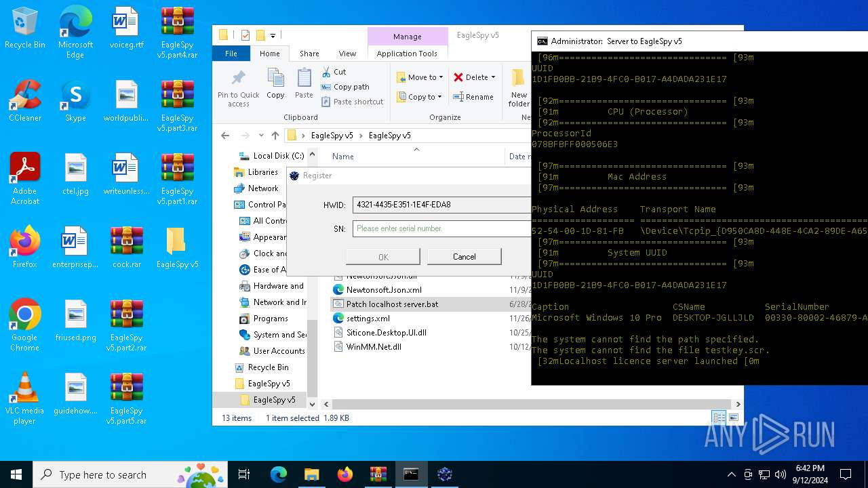Click the Windows Start button
The width and height of the screenshot is (868, 488).
(16, 474)
